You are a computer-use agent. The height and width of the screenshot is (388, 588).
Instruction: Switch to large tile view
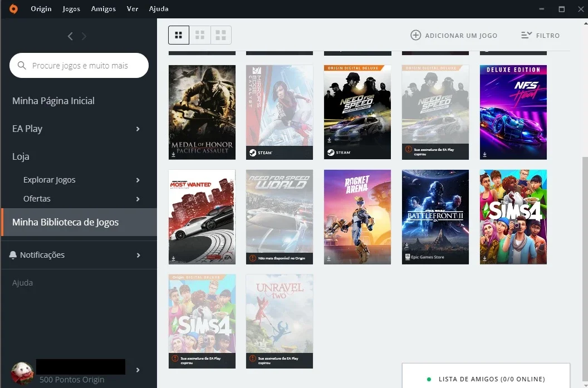point(221,35)
